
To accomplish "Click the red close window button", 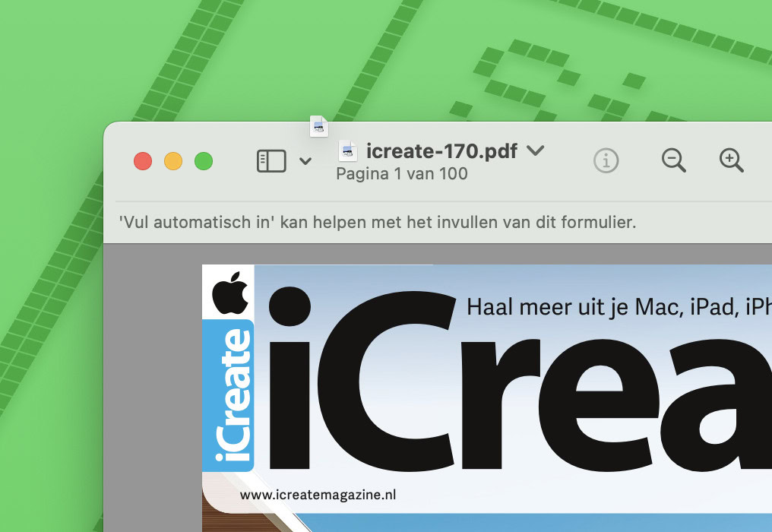I will pyautogui.click(x=143, y=161).
